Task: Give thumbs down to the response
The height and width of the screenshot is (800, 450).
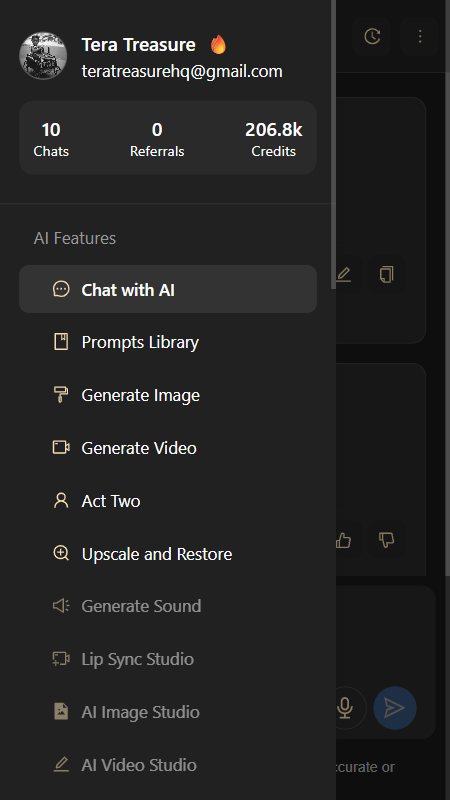Action: pyautogui.click(x=387, y=540)
